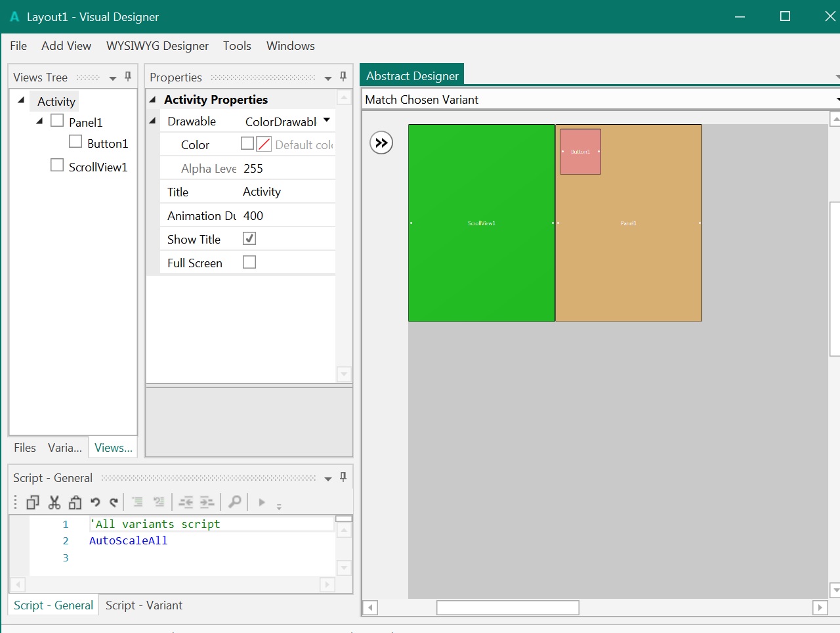The height and width of the screenshot is (633, 840).
Task: Switch to the Script - Variant tab
Action: [x=144, y=605]
